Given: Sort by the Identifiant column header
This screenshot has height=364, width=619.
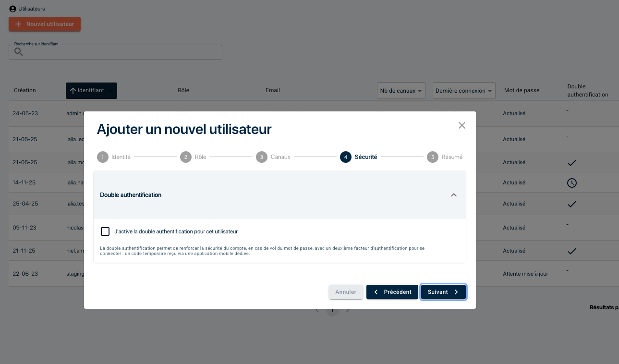Looking at the screenshot, I should tap(91, 91).
